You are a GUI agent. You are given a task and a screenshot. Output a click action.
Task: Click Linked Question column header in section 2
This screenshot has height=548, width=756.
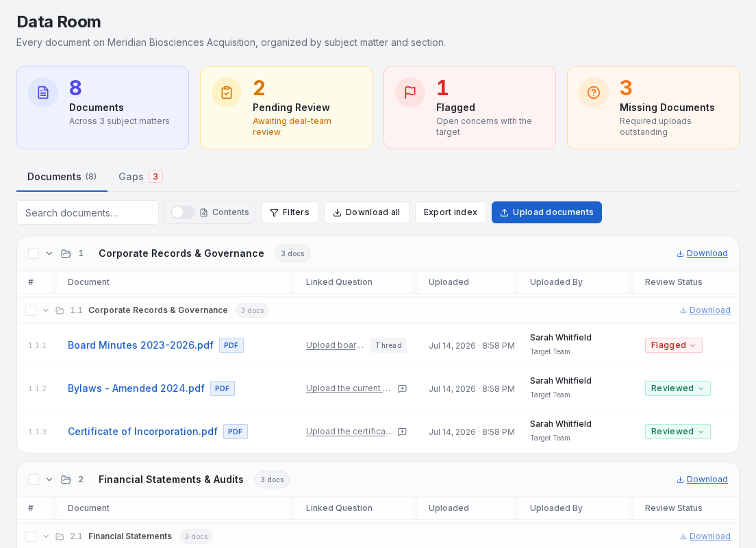(339, 508)
